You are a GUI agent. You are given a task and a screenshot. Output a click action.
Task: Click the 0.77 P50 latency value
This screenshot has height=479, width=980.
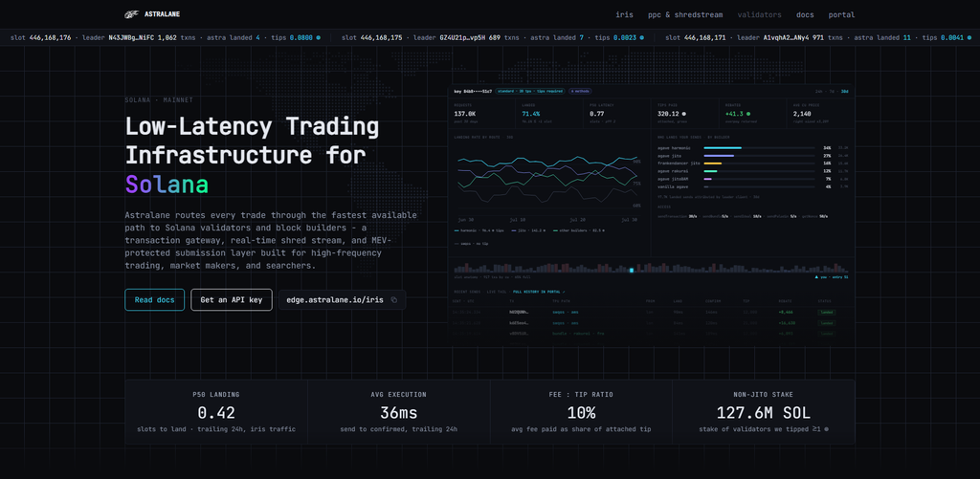pos(597,114)
